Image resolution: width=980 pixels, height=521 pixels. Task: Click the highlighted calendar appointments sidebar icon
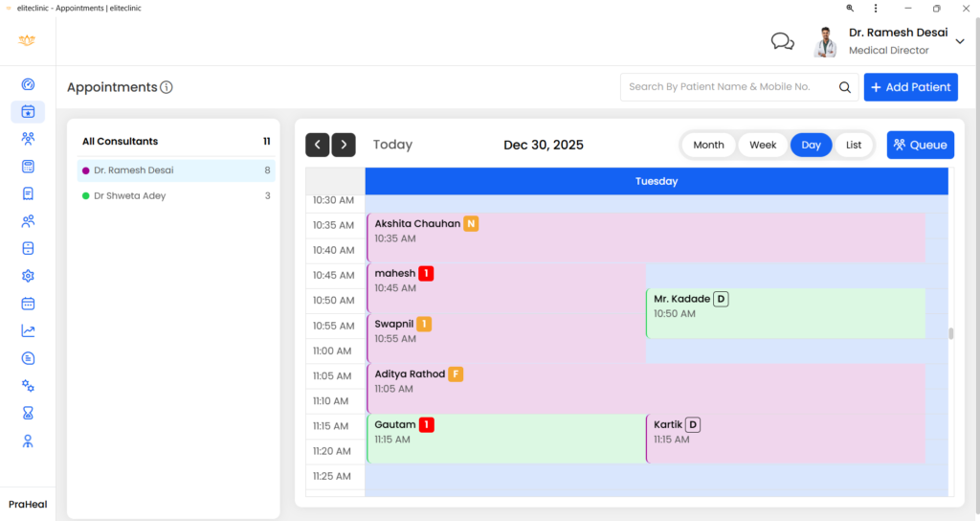pyautogui.click(x=28, y=112)
